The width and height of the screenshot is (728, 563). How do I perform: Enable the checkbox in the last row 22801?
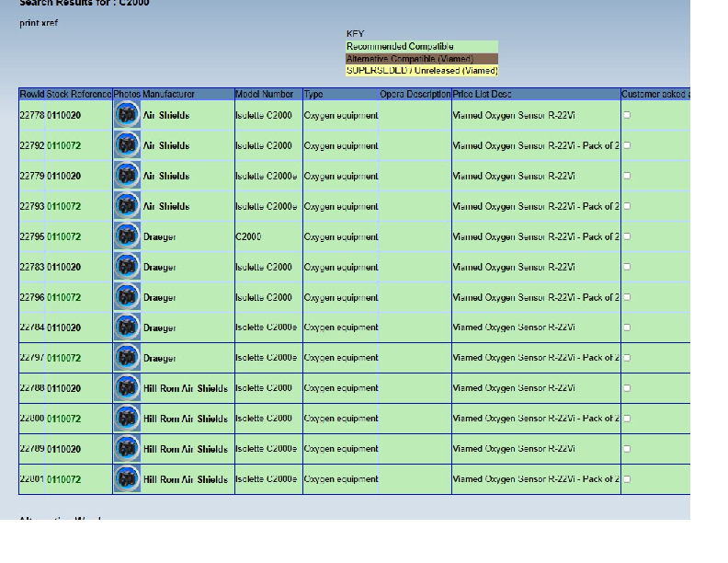[x=627, y=479]
